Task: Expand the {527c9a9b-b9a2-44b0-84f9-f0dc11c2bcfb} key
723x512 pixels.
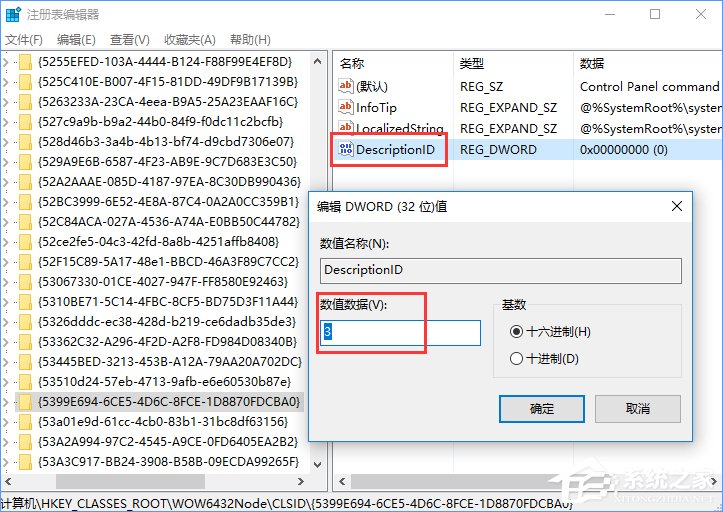Action: pos(6,122)
